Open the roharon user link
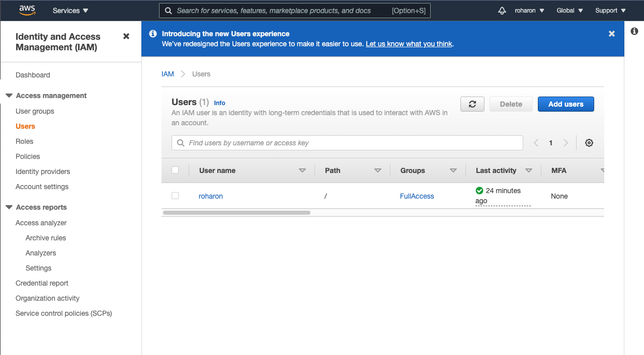 [x=211, y=196]
